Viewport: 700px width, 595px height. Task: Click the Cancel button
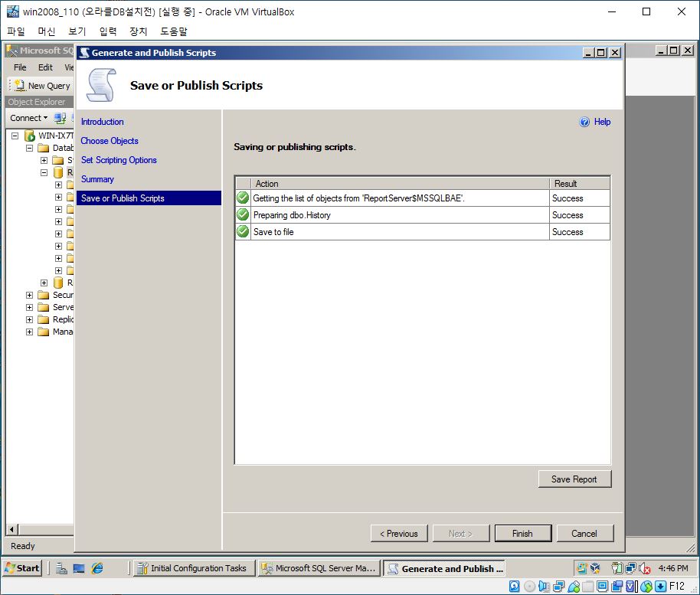(585, 534)
